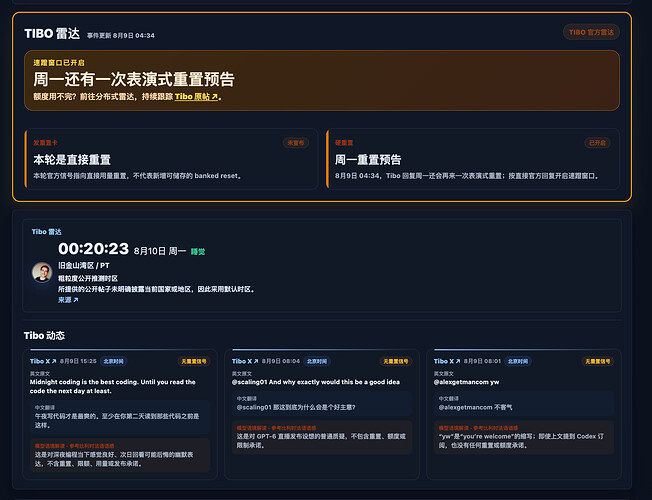Open the 来源 source link
The height and width of the screenshot is (500, 652).
coord(68,300)
